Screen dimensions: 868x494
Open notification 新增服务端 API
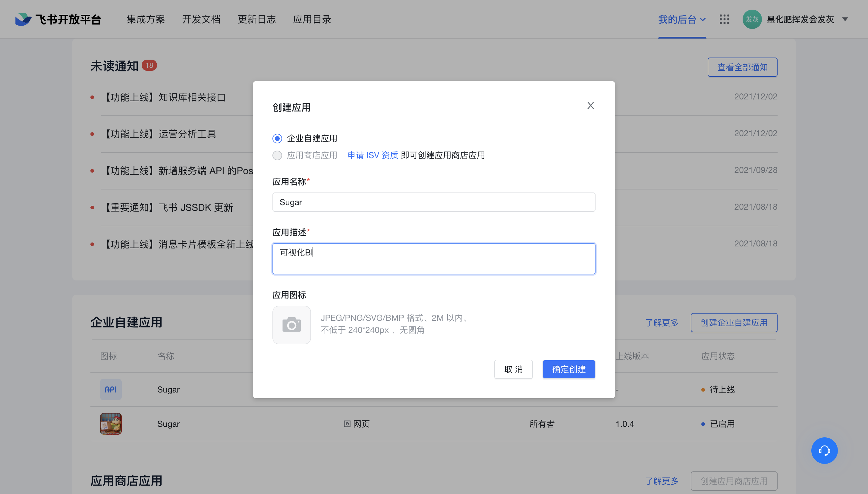(x=177, y=171)
